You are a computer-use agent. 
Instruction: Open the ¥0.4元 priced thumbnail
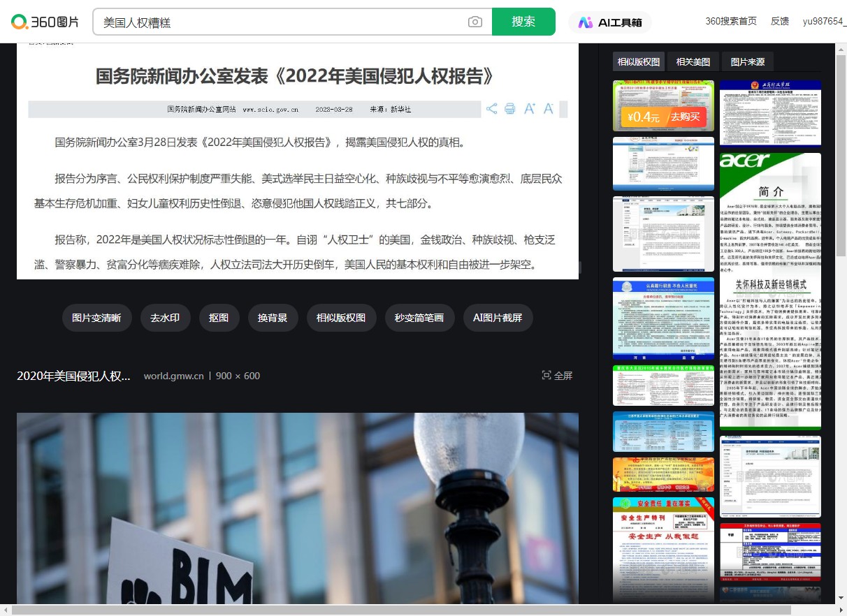[664, 105]
